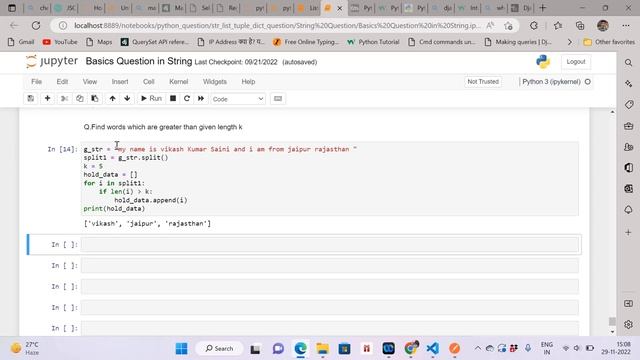Open the Edit menu
The height and width of the screenshot is (360, 640).
[x=62, y=82]
